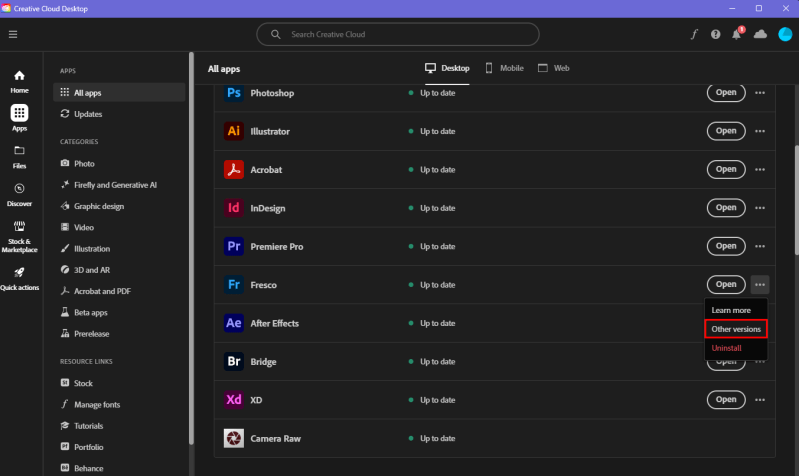The image size is (799, 476).
Task: Click the Premiere Pro app icon
Action: click(x=234, y=246)
